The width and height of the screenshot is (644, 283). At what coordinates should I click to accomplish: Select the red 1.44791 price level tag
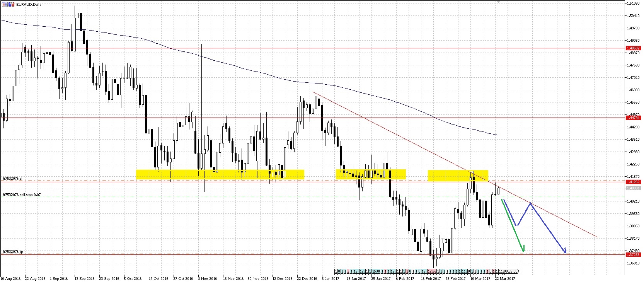click(x=632, y=118)
